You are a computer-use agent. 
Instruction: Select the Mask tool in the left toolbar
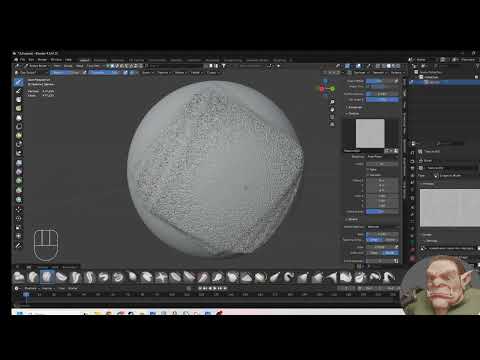[x=19, y=100]
